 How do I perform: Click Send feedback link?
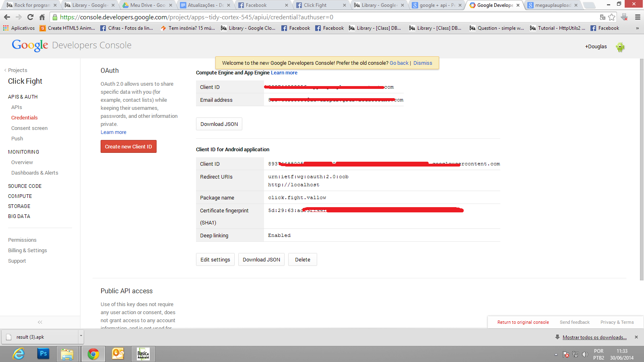574,322
